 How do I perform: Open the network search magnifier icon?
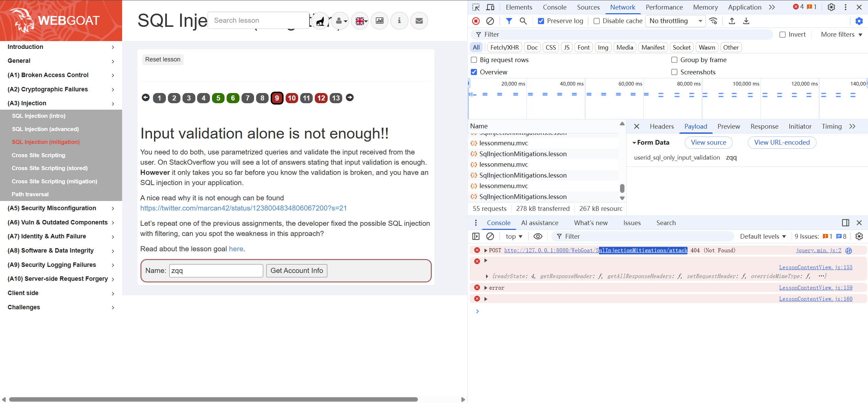[523, 21]
